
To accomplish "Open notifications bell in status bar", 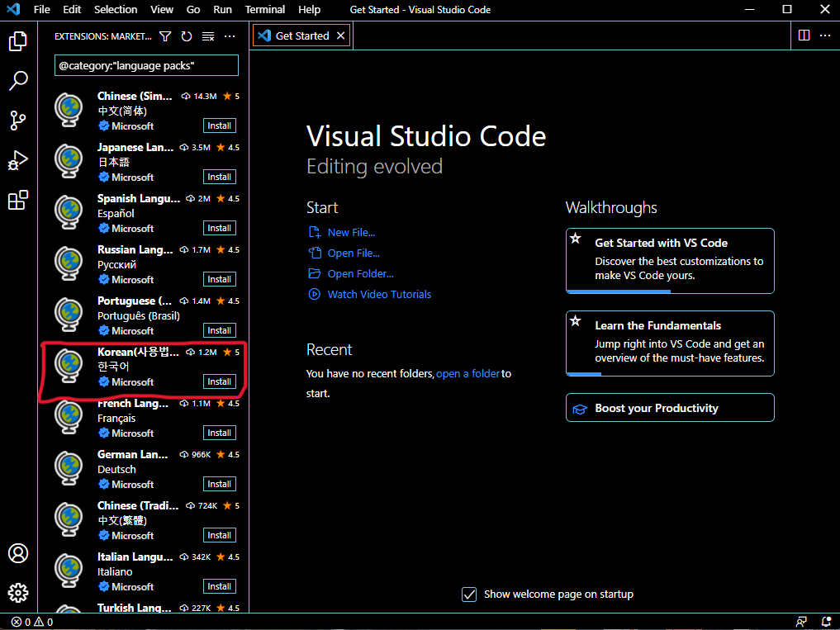I will click(x=827, y=622).
